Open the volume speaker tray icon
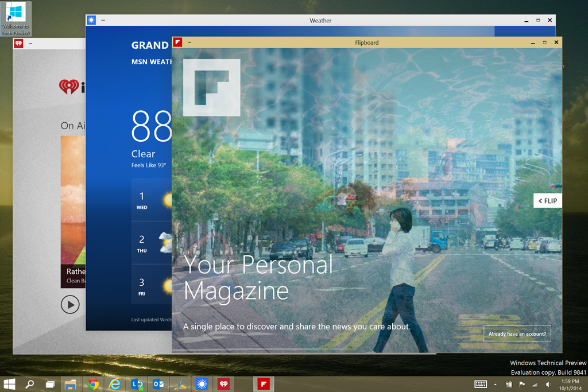The width and height of the screenshot is (588, 392). point(548,384)
